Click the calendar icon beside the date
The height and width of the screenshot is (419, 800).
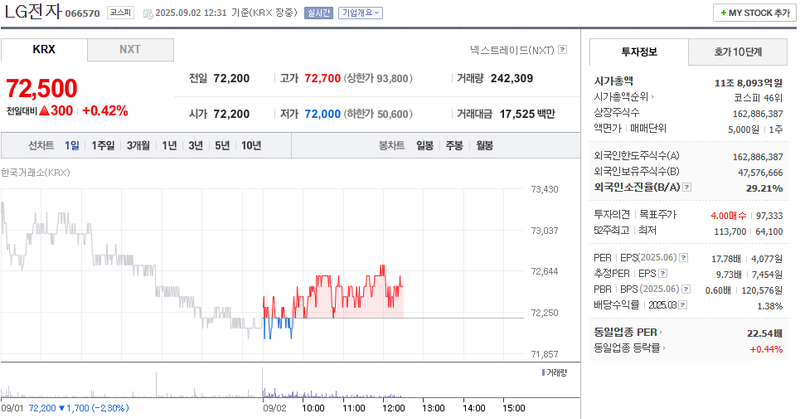tap(148, 14)
